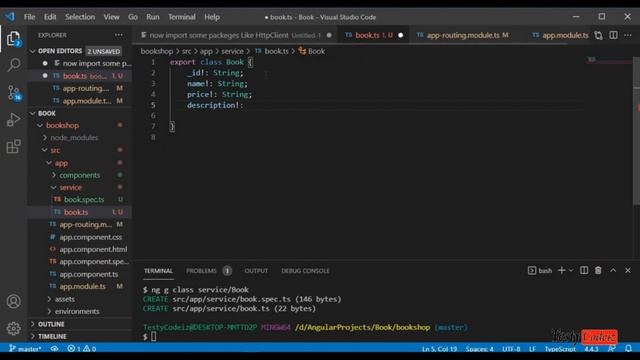Open the View menu
The width and height of the screenshot is (640, 360).
[111, 17]
